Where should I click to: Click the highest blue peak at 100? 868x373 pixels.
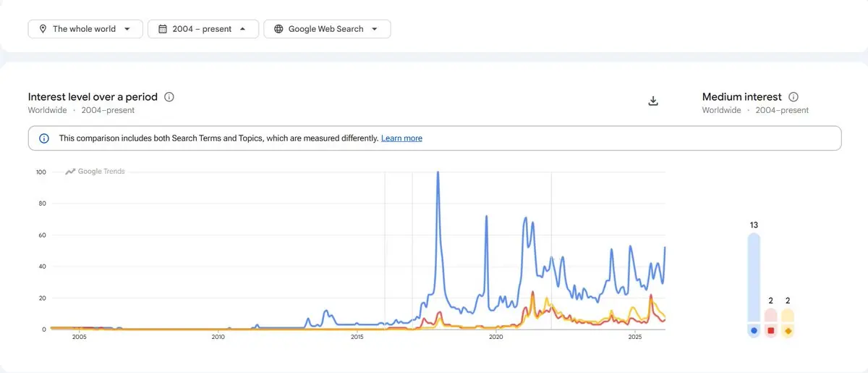pos(438,173)
